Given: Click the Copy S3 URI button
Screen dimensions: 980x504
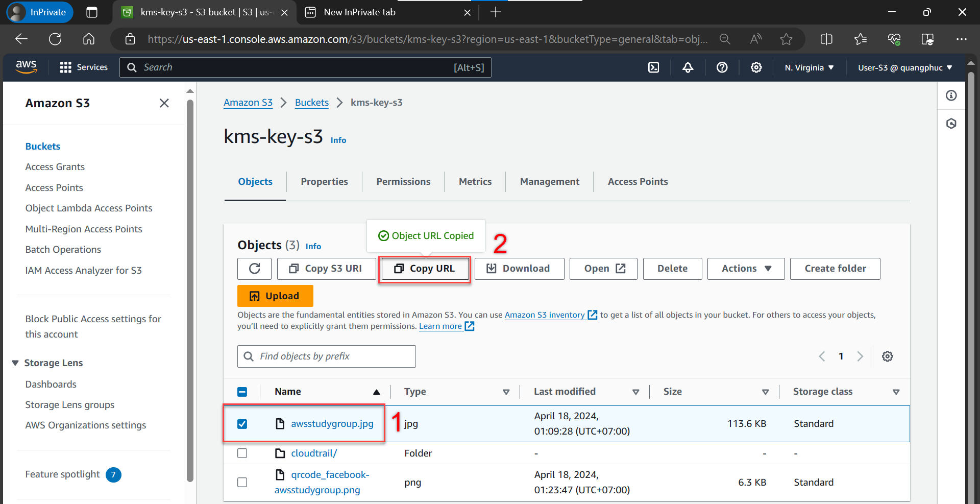Looking at the screenshot, I should [x=327, y=269].
